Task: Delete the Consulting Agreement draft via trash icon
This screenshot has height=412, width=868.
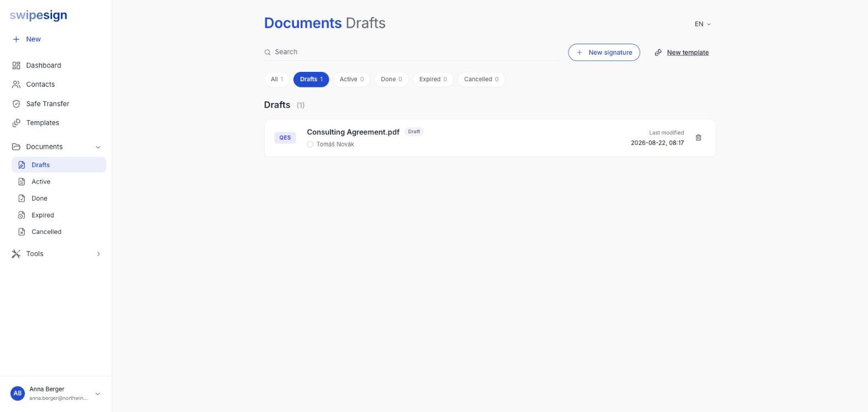Action: (698, 138)
